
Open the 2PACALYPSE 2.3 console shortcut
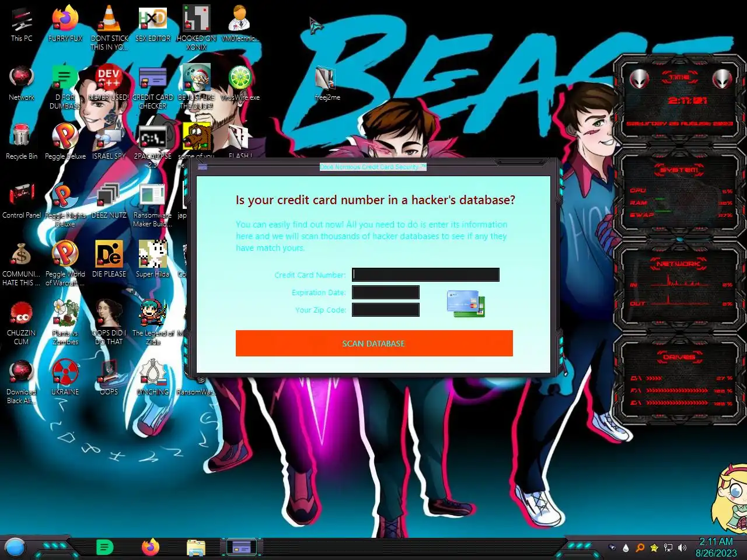point(153,146)
